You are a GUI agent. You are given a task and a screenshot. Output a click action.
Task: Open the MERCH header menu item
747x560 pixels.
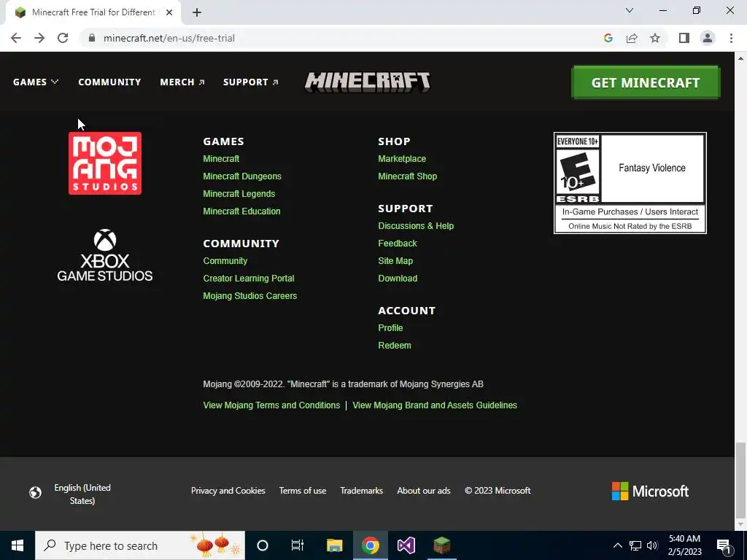(182, 82)
